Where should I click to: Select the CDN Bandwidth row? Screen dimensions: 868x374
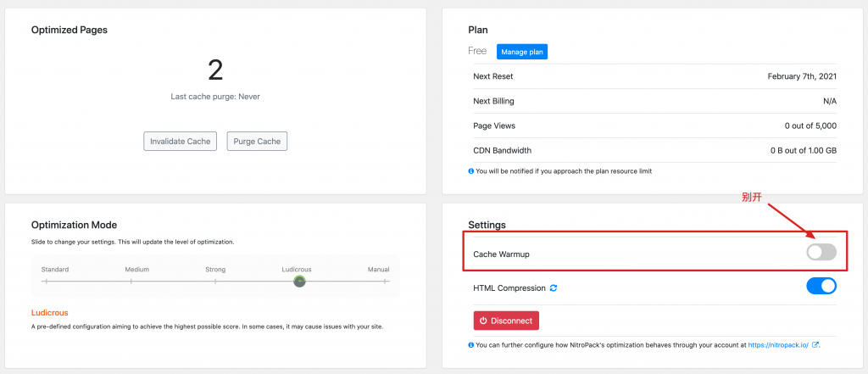pos(654,150)
